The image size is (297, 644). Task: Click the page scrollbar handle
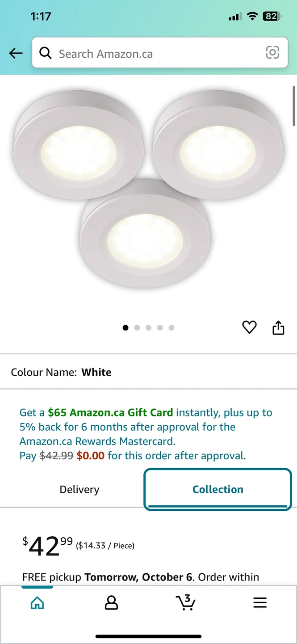pos(294,106)
